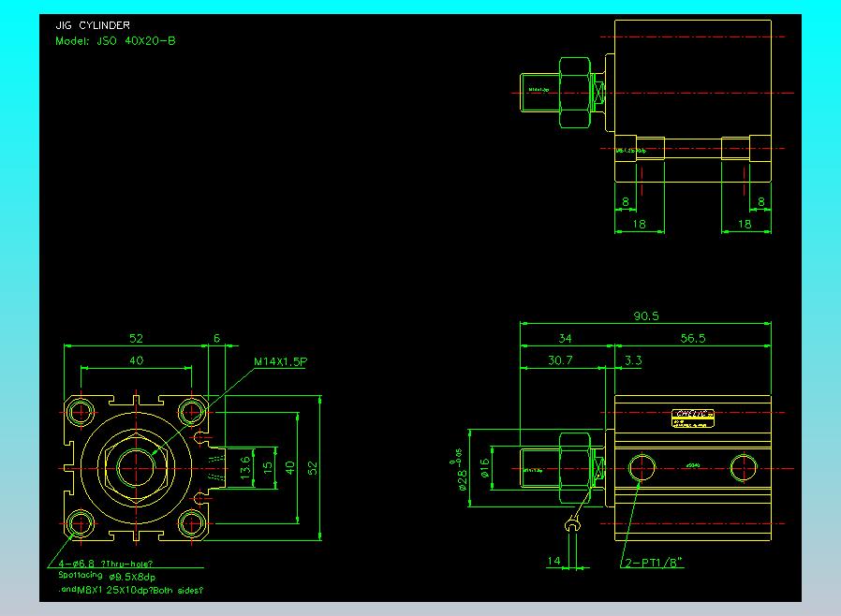Click the 34 rod extension dimension
The height and width of the screenshot is (616, 841).
coord(565,338)
